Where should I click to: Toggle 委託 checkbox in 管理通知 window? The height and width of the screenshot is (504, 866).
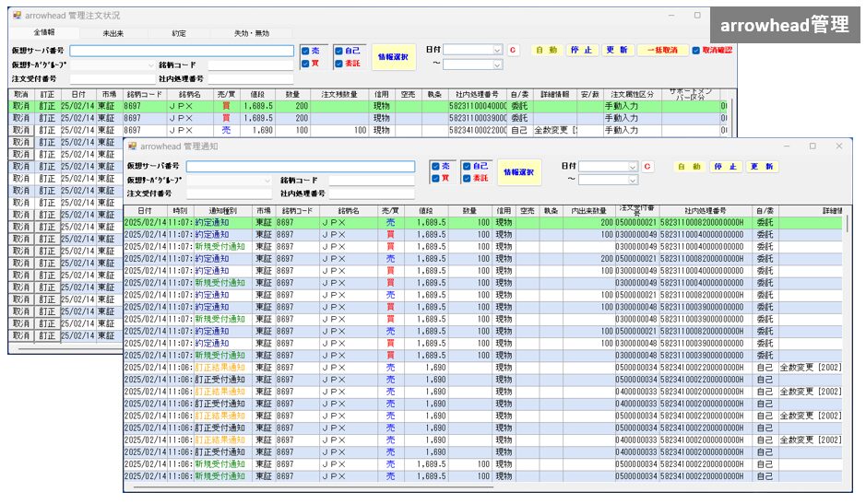pos(468,179)
